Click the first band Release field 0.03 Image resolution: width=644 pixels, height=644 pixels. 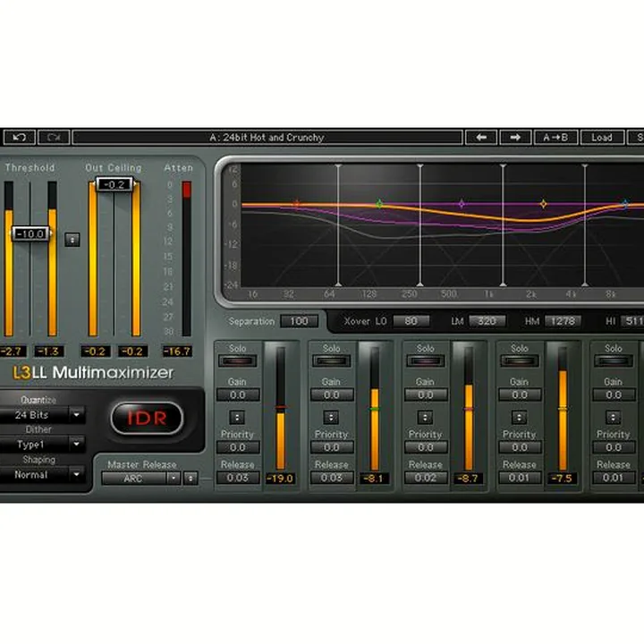pyautogui.click(x=238, y=478)
